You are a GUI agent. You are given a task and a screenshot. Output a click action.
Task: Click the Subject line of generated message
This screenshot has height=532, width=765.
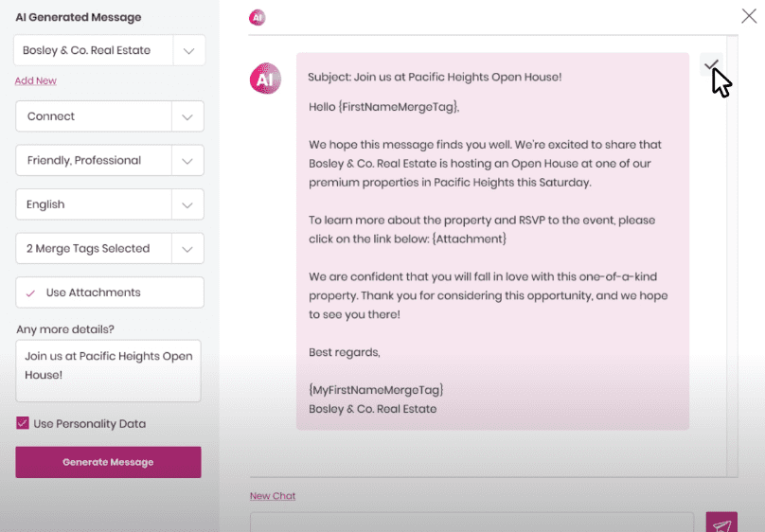(x=435, y=77)
